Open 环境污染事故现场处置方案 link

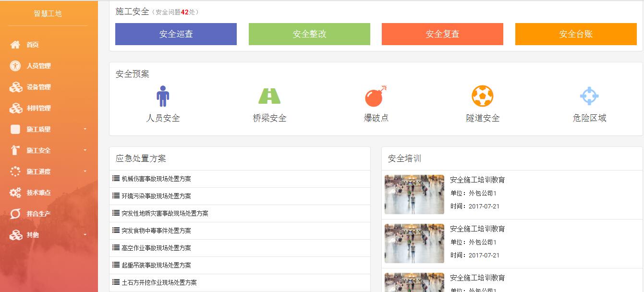[x=156, y=196]
